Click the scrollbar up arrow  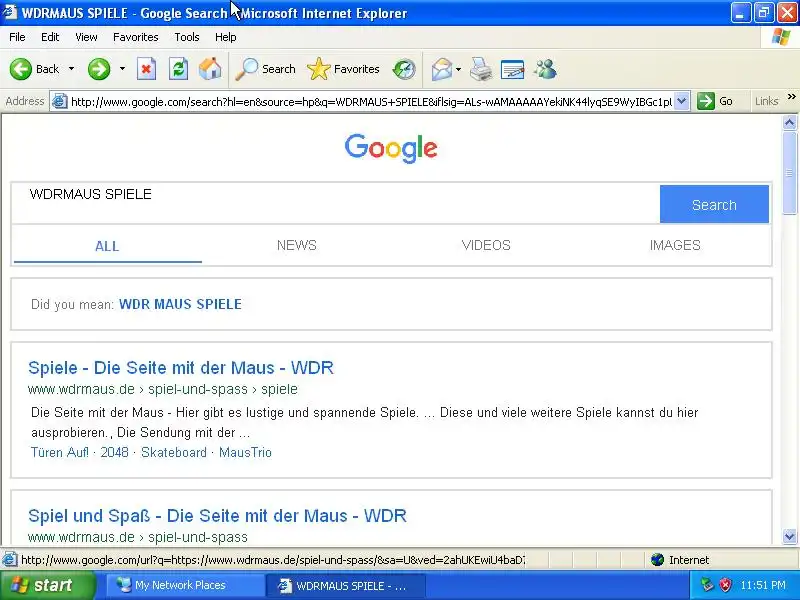(789, 122)
